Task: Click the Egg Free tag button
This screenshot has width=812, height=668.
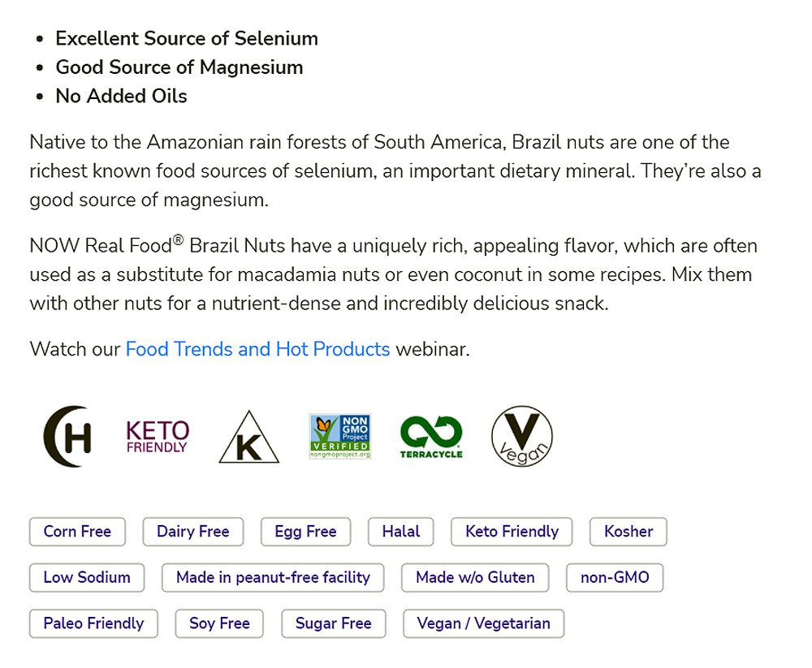Action: [x=305, y=532]
